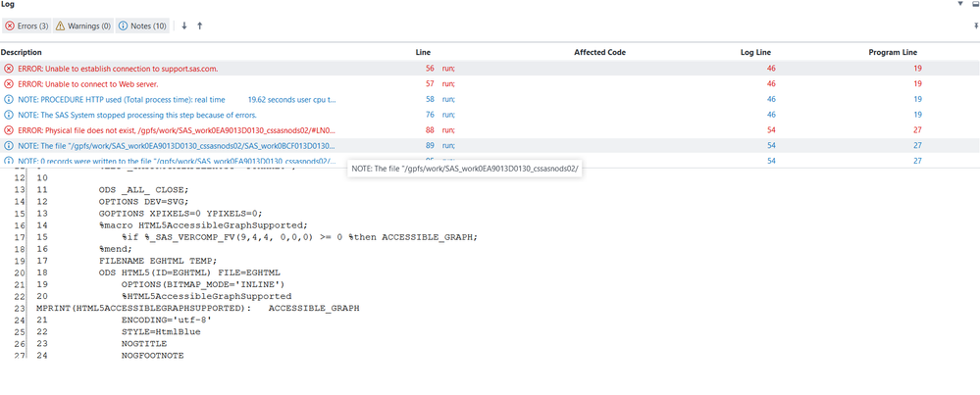Click note icon for '0 records were written' row

click(9, 161)
